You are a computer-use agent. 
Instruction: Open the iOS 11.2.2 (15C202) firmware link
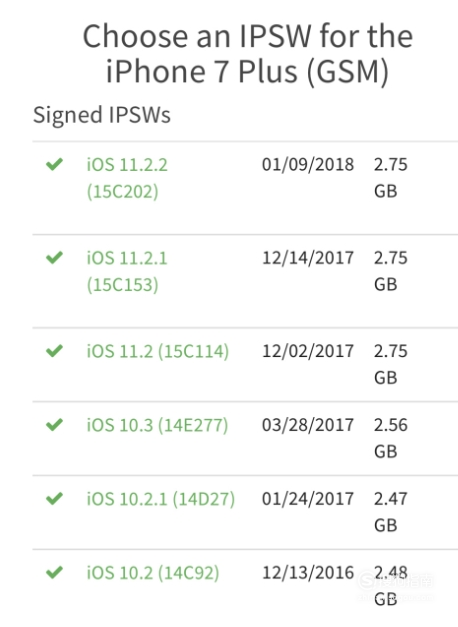pos(127,178)
